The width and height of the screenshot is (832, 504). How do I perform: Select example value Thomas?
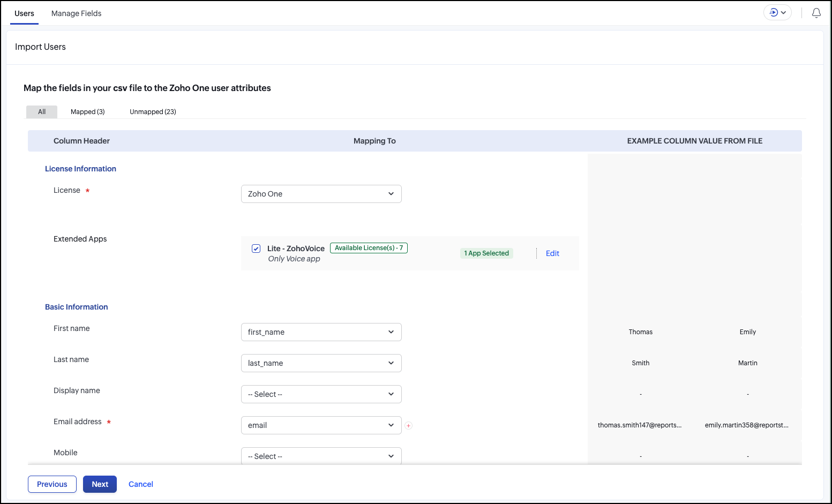[641, 332]
